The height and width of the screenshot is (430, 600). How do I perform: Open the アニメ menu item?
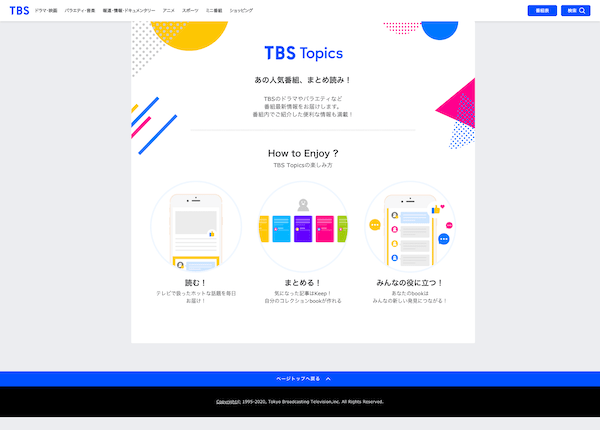tap(168, 11)
